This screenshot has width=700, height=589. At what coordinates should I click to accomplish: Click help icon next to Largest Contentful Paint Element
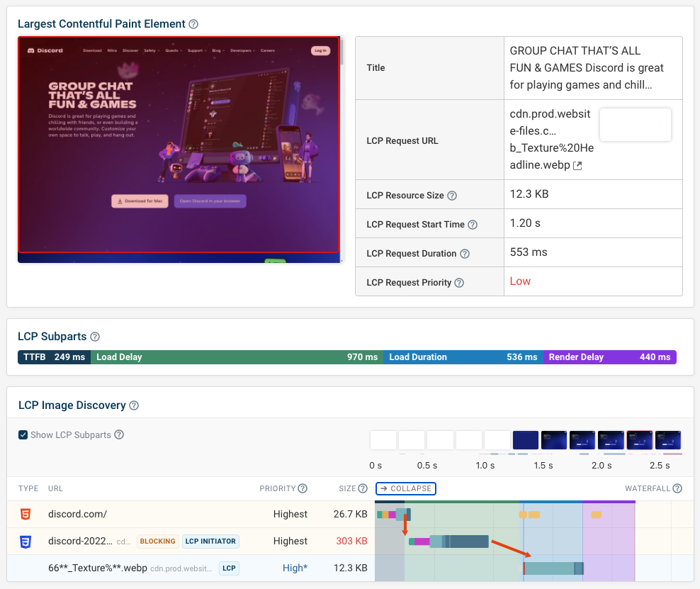[x=193, y=24]
